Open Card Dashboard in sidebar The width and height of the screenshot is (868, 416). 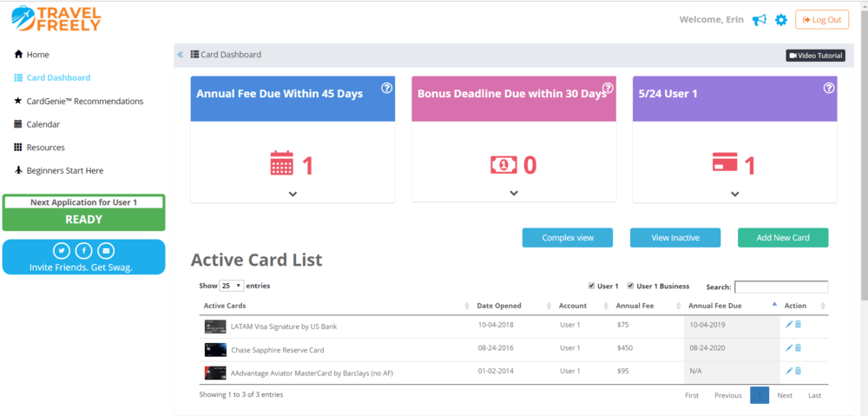point(52,77)
